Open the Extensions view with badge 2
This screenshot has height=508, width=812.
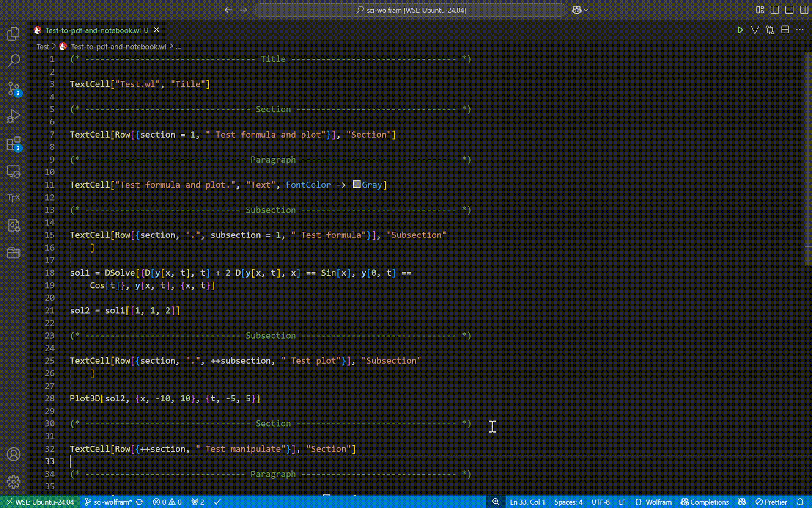[14, 144]
